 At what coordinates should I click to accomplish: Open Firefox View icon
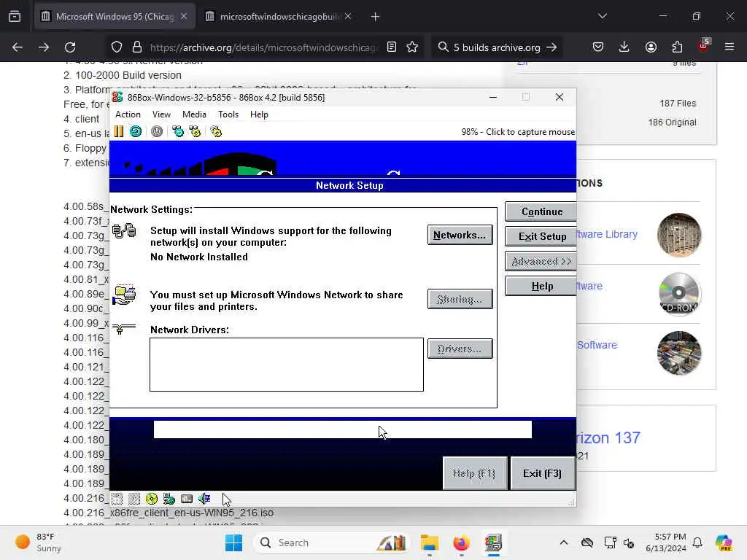[x=15, y=17]
